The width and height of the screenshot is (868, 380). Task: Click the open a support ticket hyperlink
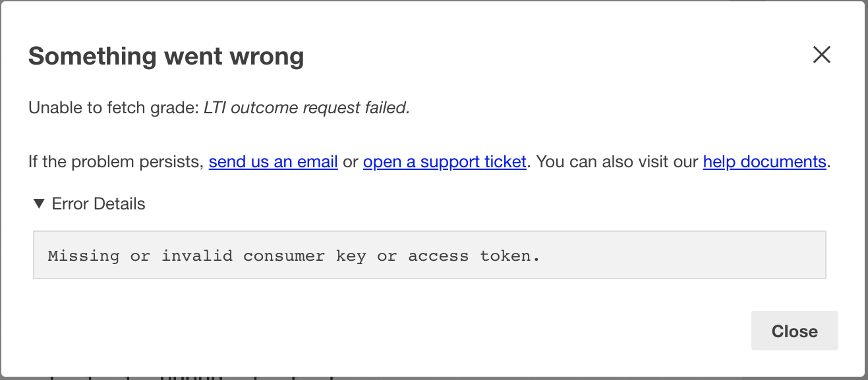444,161
